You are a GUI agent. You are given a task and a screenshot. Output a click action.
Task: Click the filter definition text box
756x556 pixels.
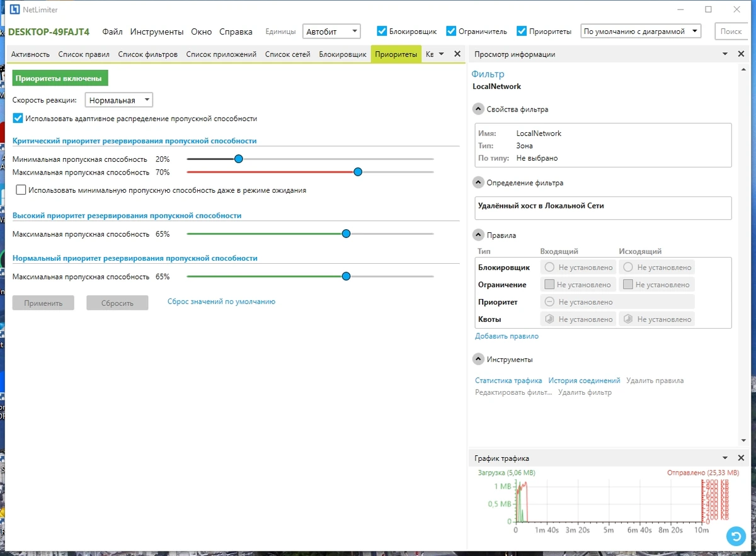603,208
